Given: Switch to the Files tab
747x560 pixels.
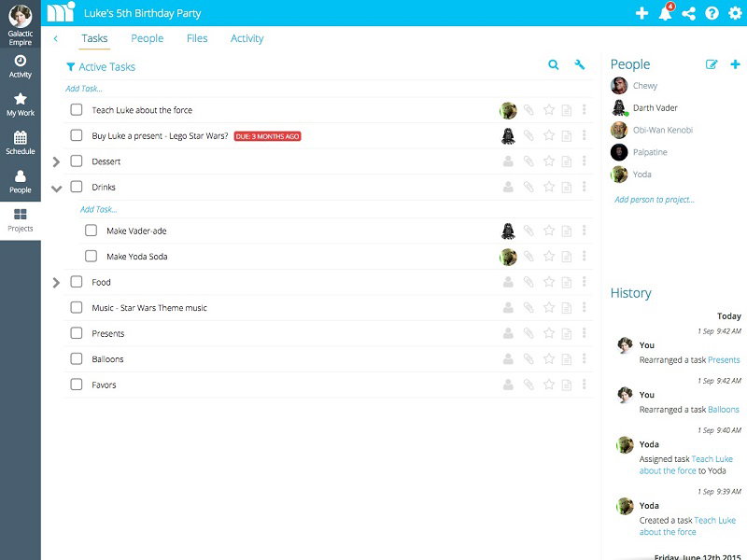Looking at the screenshot, I should (x=195, y=38).
